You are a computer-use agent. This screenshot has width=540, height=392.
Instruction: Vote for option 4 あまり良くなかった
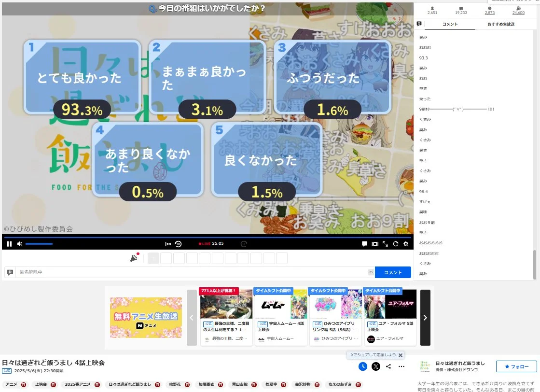click(148, 160)
